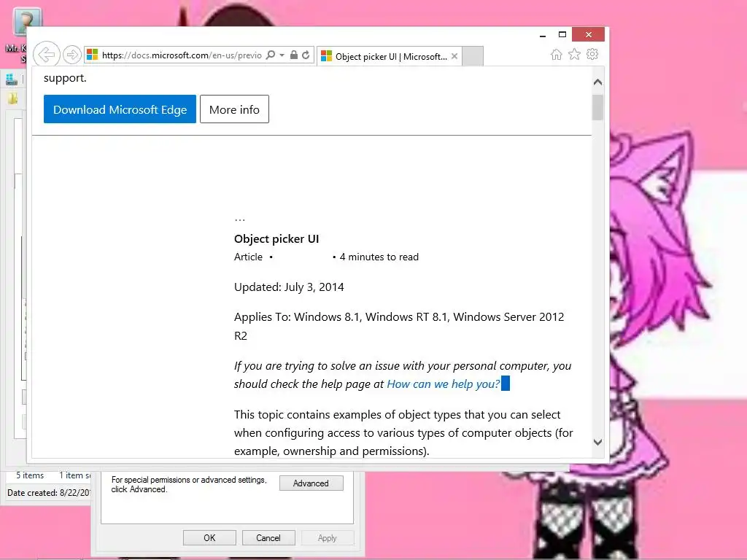Click the 'Updated: July 3, 2014' text
The width and height of the screenshot is (747, 560).
click(289, 287)
